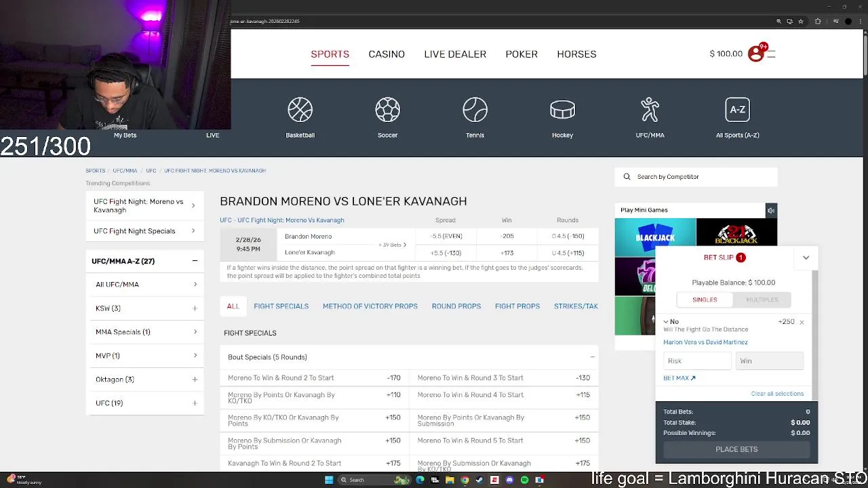Open Chrome from the taskbar
Viewport: 868px width, 488px height.
tap(465, 480)
